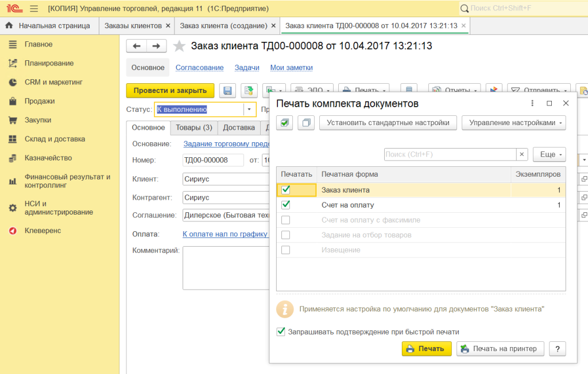Image resolution: width=588 pixels, height=374 pixels.
Task: Click the Провести и закрыть button
Action: pos(170,90)
